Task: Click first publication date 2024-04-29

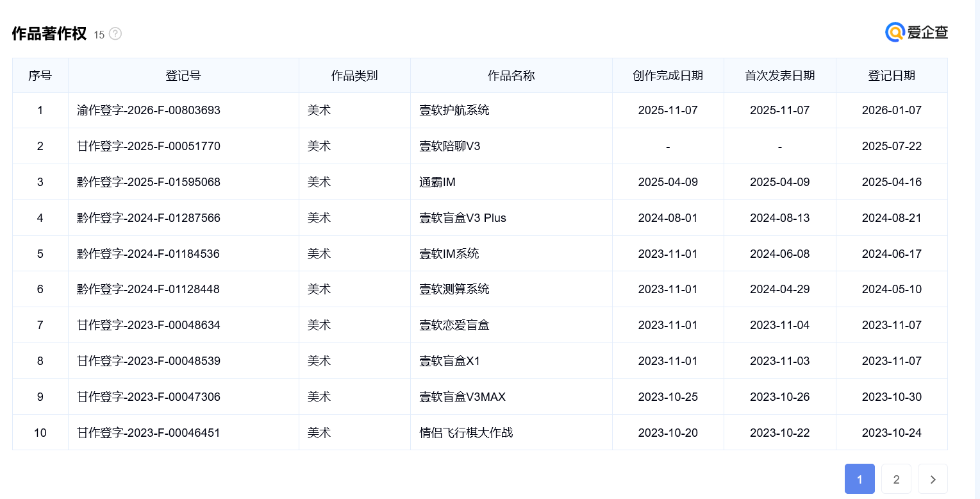Action: pos(779,289)
